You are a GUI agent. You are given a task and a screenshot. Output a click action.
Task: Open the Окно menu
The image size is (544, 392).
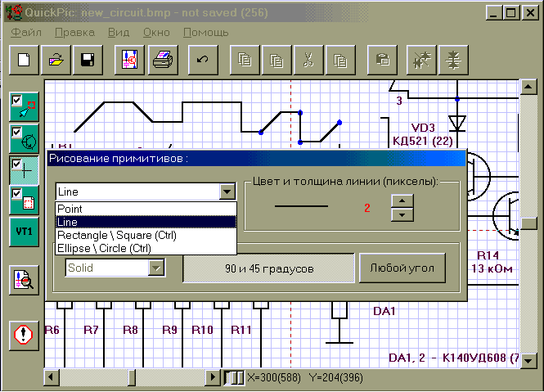[x=156, y=32]
